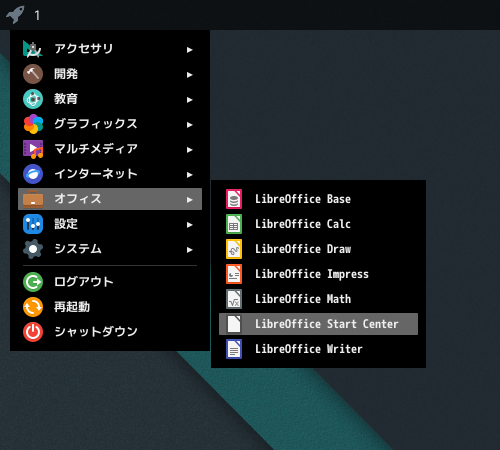500x450 pixels.
Task: Click the 再起動 orange icon
Action: [x=33, y=307]
